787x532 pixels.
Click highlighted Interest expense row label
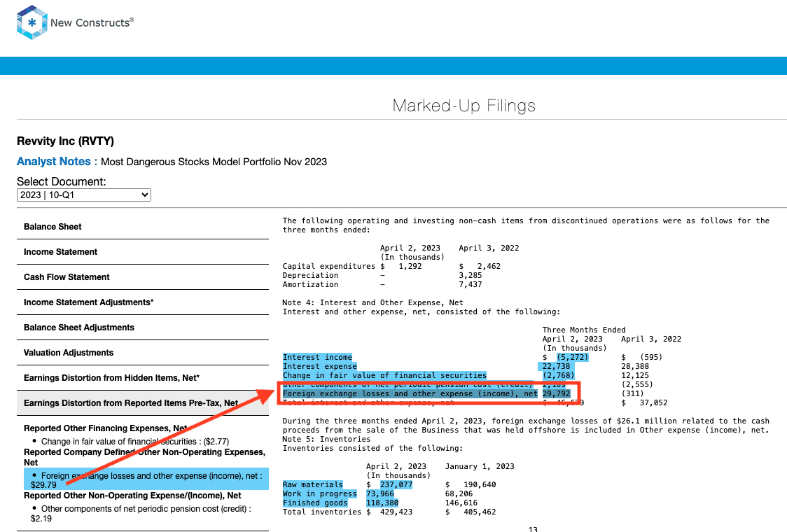[x=320, y=366]
